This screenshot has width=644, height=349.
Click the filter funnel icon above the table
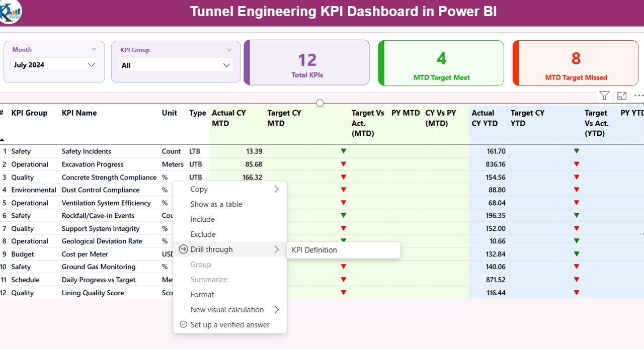[x=604, y=96]
